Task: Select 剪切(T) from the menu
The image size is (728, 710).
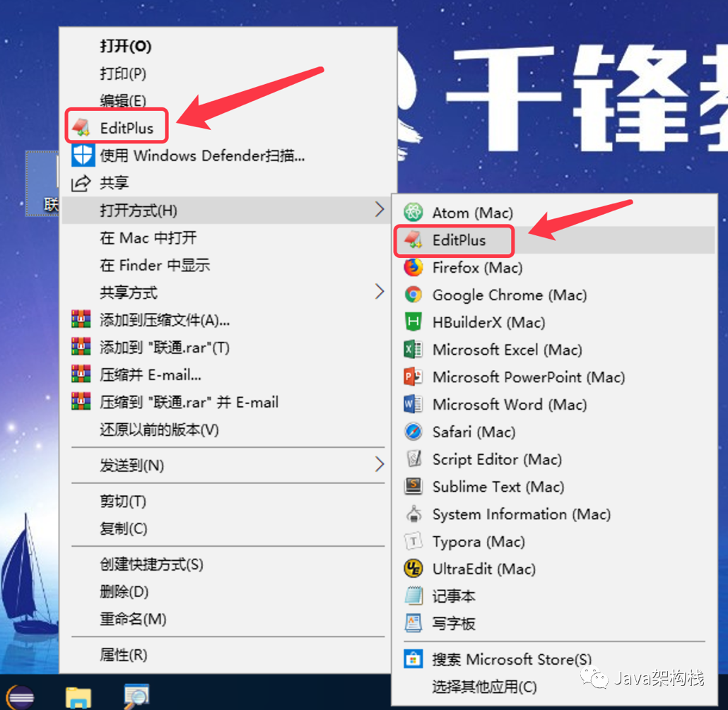Action: (x=123, y=501)
